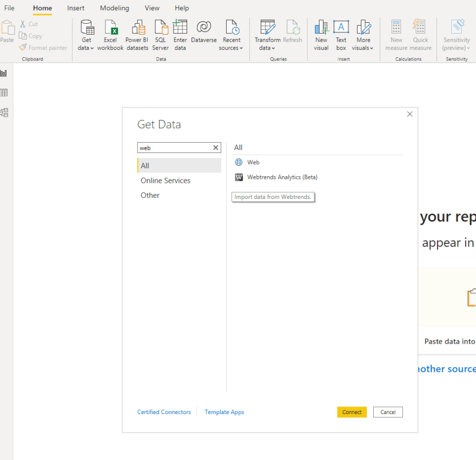The image size is (476, 460).
Task: Click the Cut command
Action: point(29,24)
